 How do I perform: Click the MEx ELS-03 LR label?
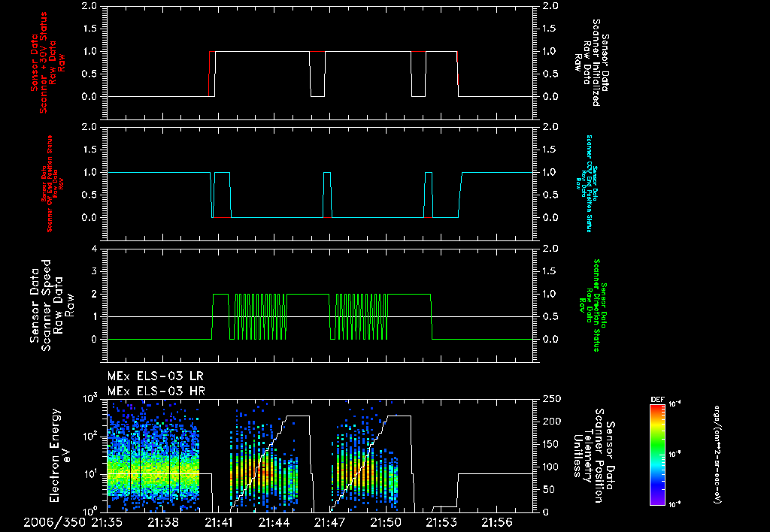tap(155, 376)
